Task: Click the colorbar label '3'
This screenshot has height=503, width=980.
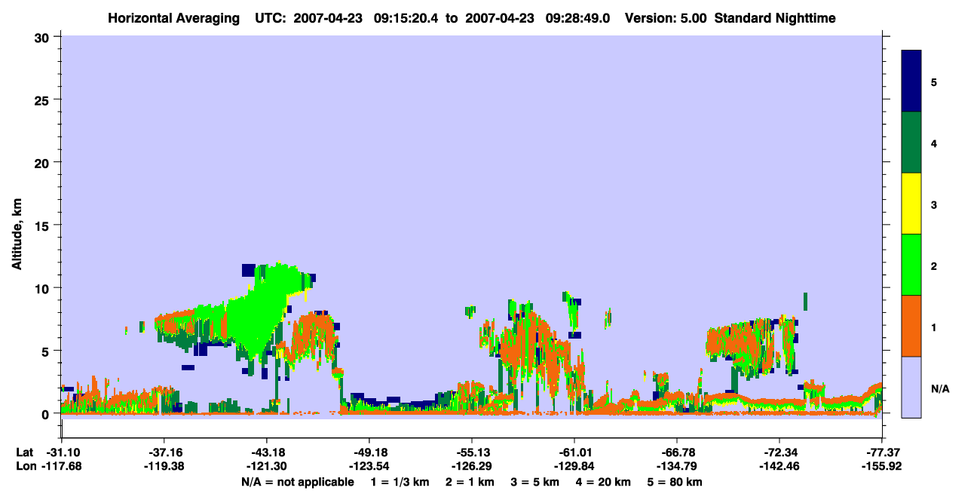Action: tap(934, 204)
